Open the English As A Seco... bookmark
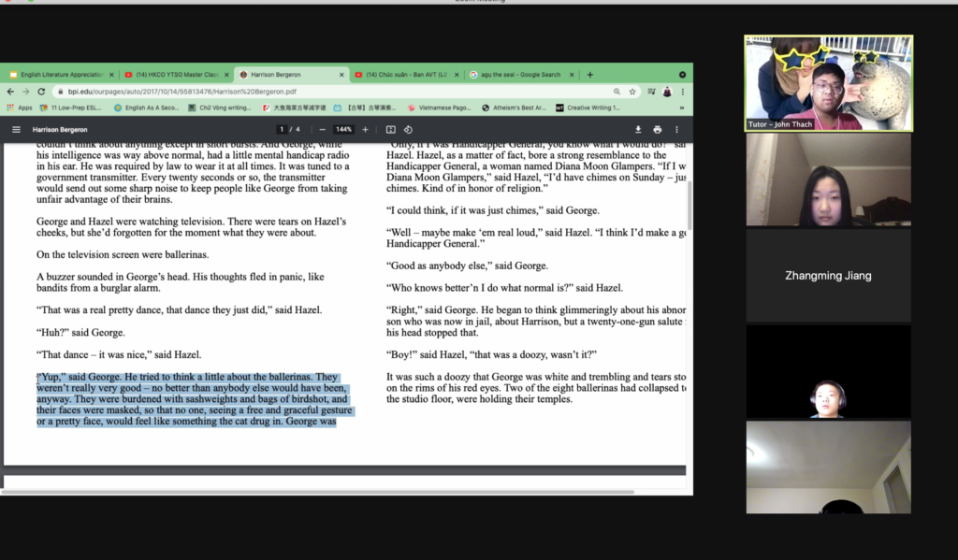This screenshot has width=958, height=560. click(x=146, y=108)
